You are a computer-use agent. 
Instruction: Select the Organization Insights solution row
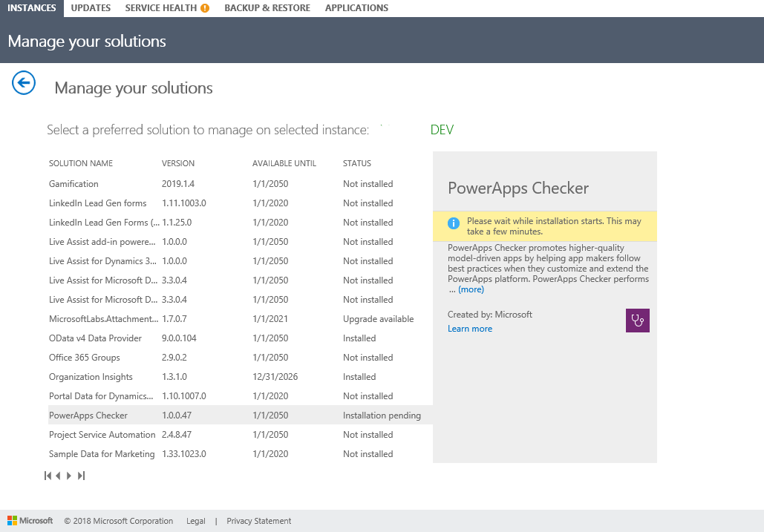click(91, 376)
